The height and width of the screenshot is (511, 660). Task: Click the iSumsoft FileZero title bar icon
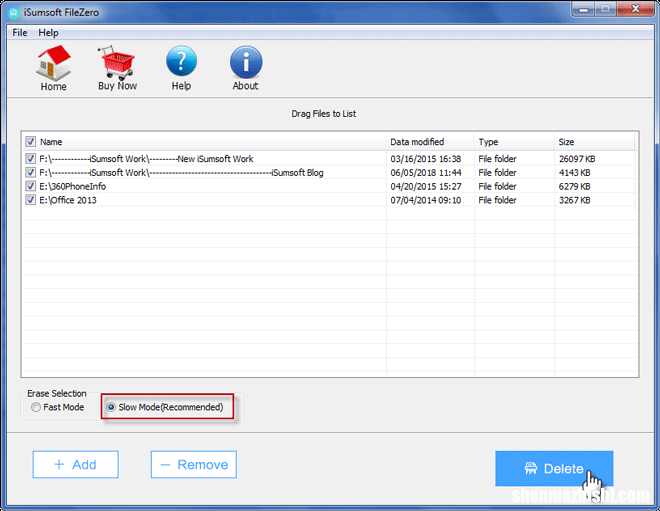tap(12, 11)
